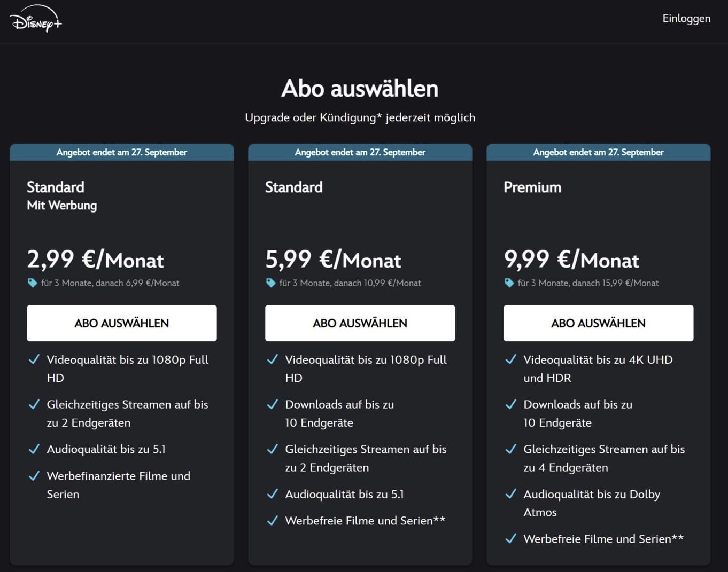
Task: Click the Abo auswählen page heading
Action: 360,89
